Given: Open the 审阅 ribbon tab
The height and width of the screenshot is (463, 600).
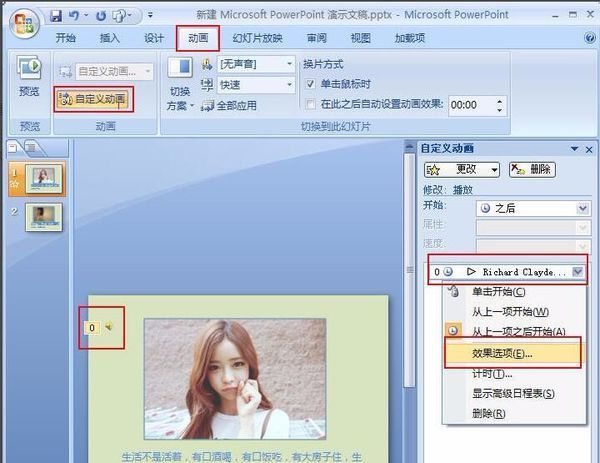Looking at the screenshot, I should pyautogui.click(x=316, y=38).
